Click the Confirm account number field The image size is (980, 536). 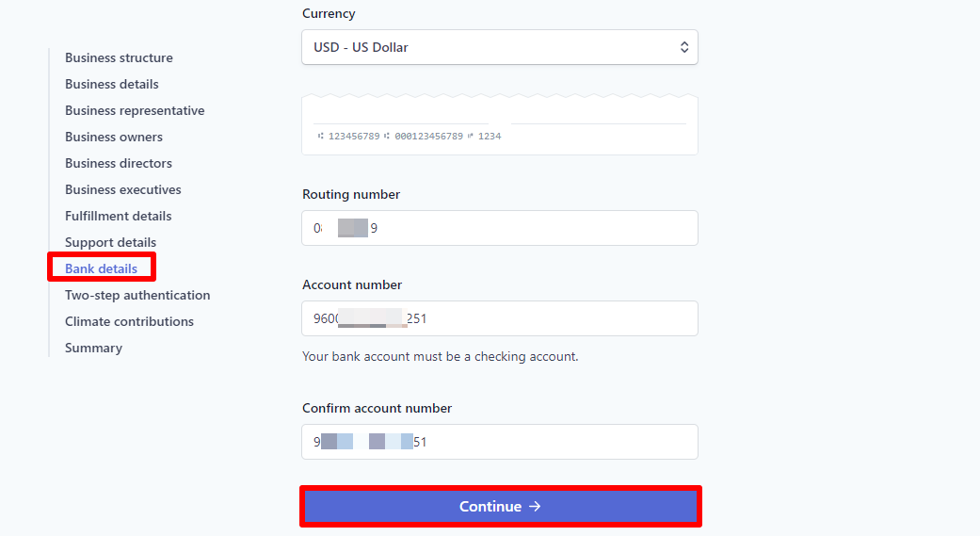point(499,442)
